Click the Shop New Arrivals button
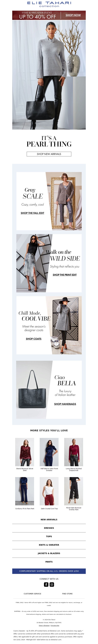Screen dimensions: 98x644 (x=49, y=154)
